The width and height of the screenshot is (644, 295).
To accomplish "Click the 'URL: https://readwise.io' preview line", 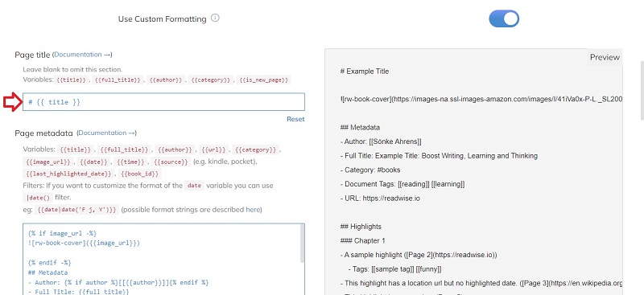I will (380, 199).
